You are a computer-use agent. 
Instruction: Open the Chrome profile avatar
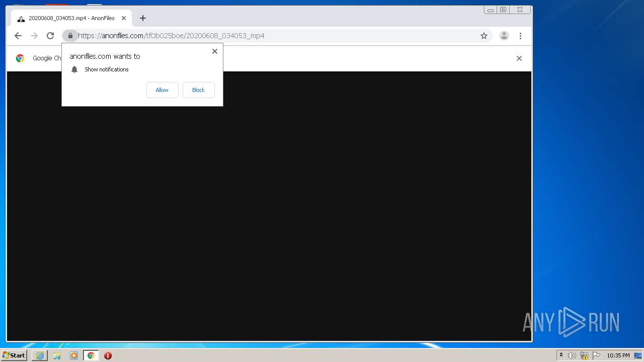pos(504,36)
